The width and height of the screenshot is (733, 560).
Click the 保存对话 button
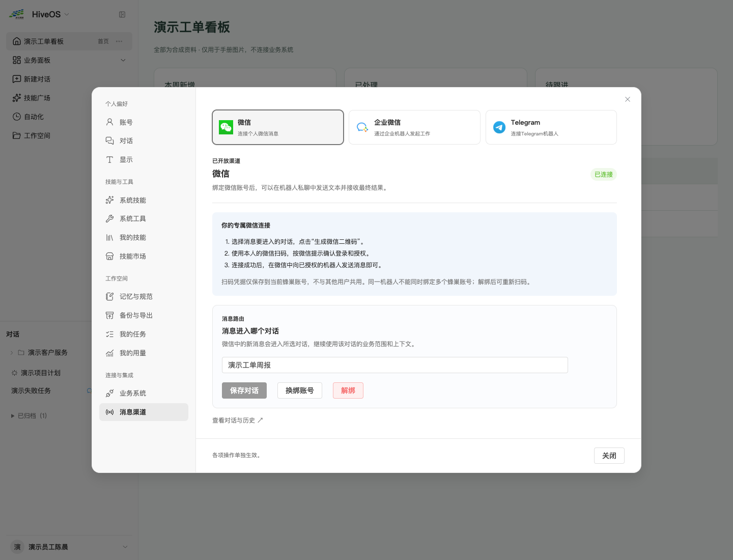coord(244,390)
